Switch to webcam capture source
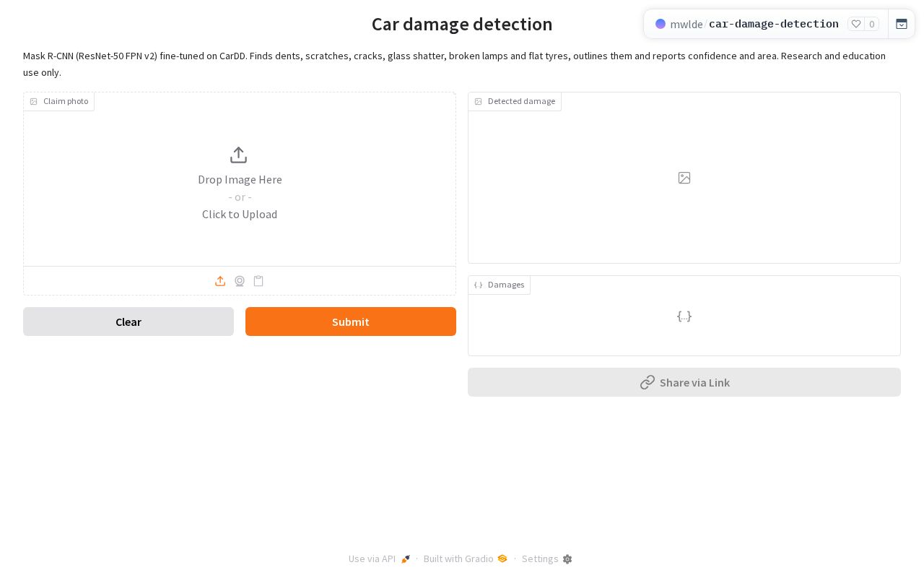924x578 pixels. [x=240, y=281]
